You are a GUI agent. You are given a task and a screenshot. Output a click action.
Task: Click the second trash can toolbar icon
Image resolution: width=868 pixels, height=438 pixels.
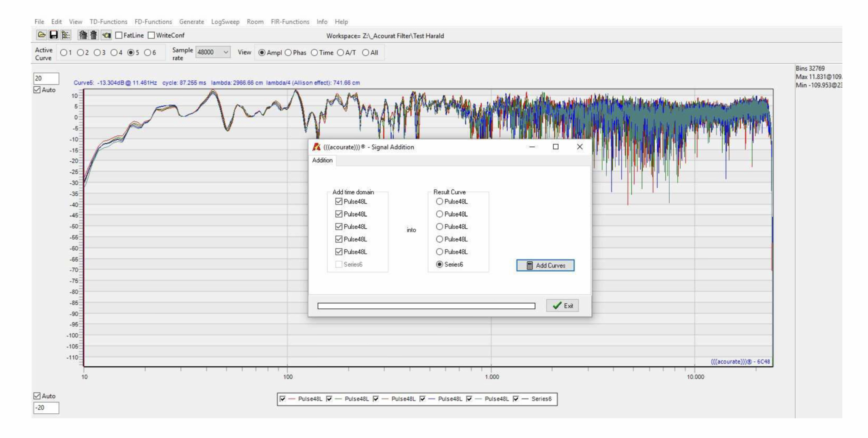click(x=93, y=35)
